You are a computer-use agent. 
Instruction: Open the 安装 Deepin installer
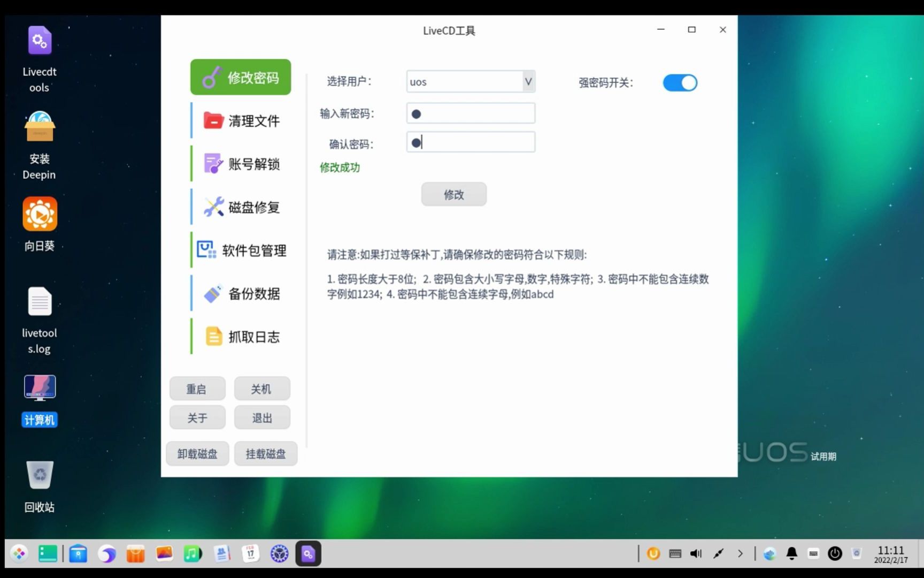click(39, 127)
